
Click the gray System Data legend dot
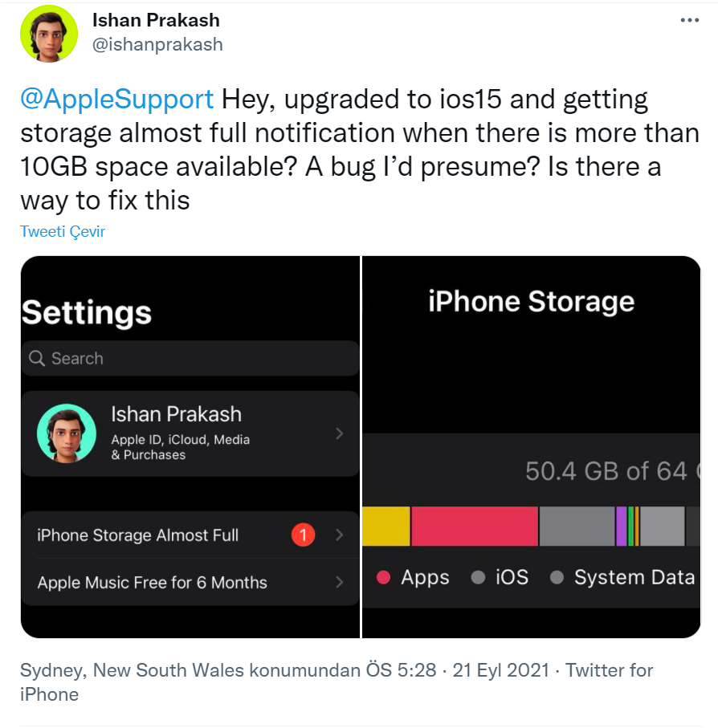click(x=557, y=578)
